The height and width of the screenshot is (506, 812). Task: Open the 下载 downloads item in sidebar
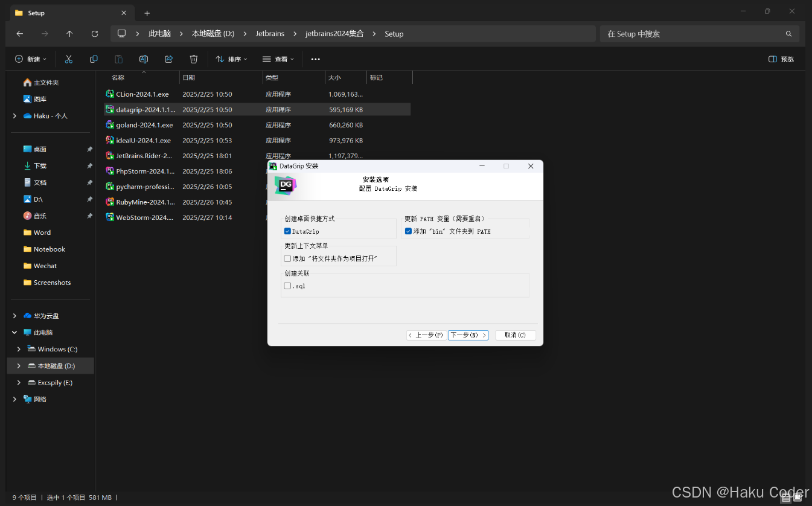pyautogui.click(x=34, y=165)
